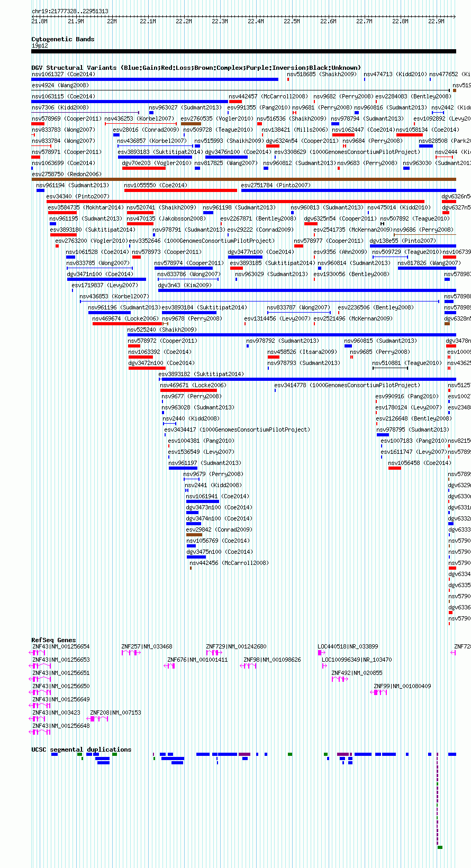Click the esv2758750 (Redon2006) label
This screenshot has height=868, width=471.
tap(67, 174)
